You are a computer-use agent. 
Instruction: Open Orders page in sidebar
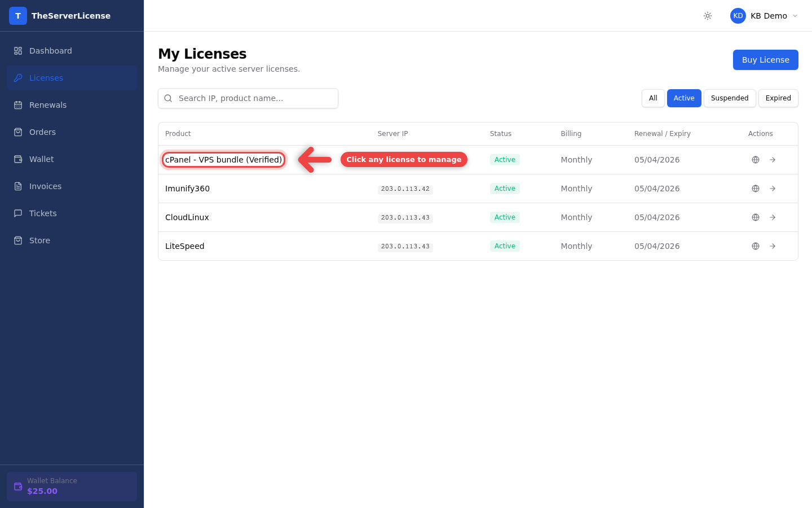tap(72, 132)
